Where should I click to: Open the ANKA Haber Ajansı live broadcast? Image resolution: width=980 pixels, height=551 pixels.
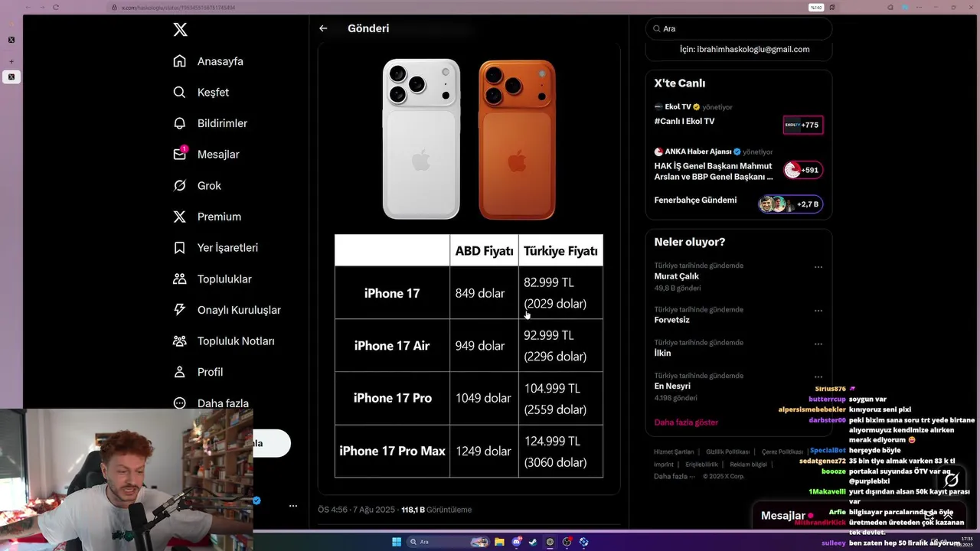point(714,171)
